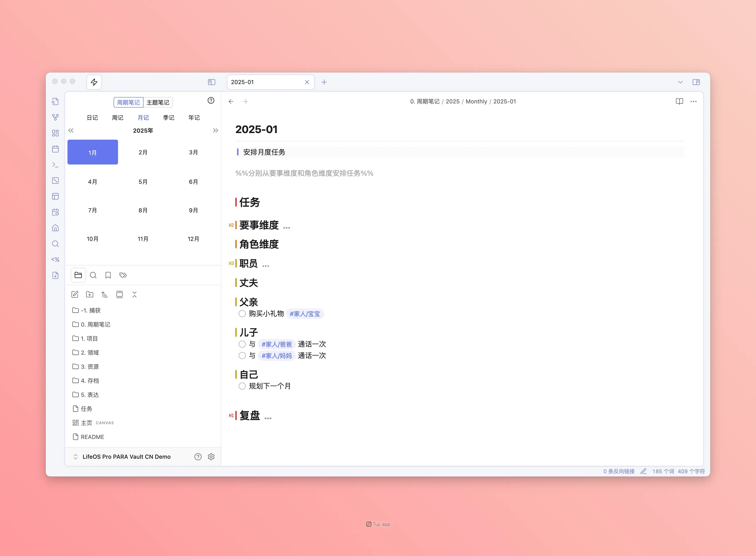Check the 购买小礼物 task
The width and height of the screenshot is (756, 556).
coord(242,314)
